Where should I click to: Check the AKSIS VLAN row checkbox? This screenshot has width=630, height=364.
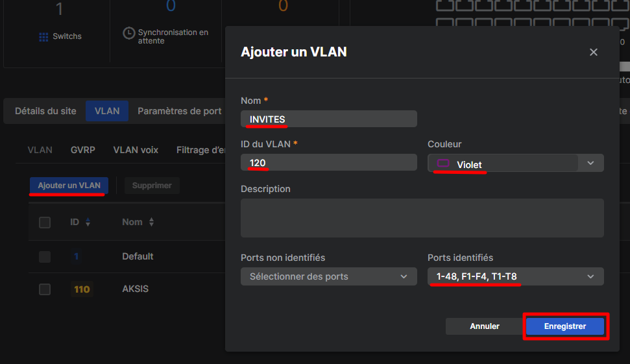click(x=45, y=289)
